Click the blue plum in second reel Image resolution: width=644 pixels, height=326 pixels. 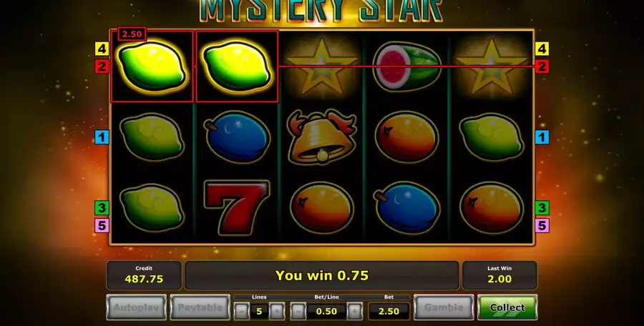[237, 137]
